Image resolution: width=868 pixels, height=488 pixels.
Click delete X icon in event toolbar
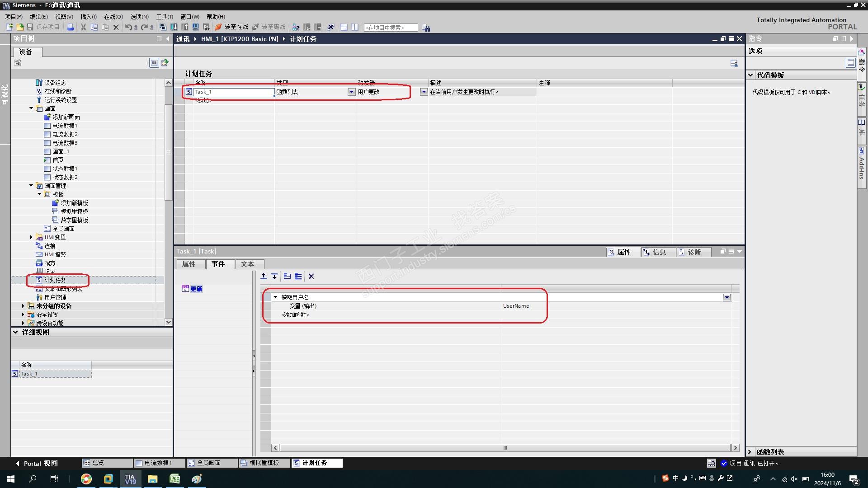click(311, 276)
